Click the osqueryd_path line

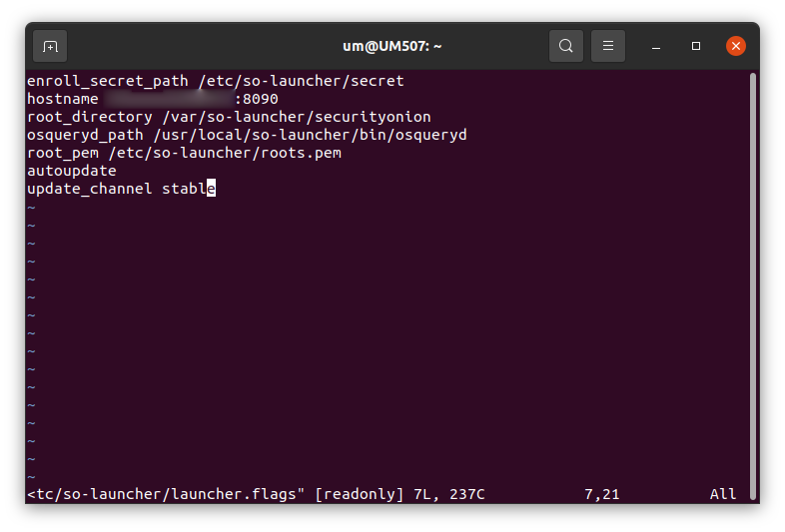point(247,135)
